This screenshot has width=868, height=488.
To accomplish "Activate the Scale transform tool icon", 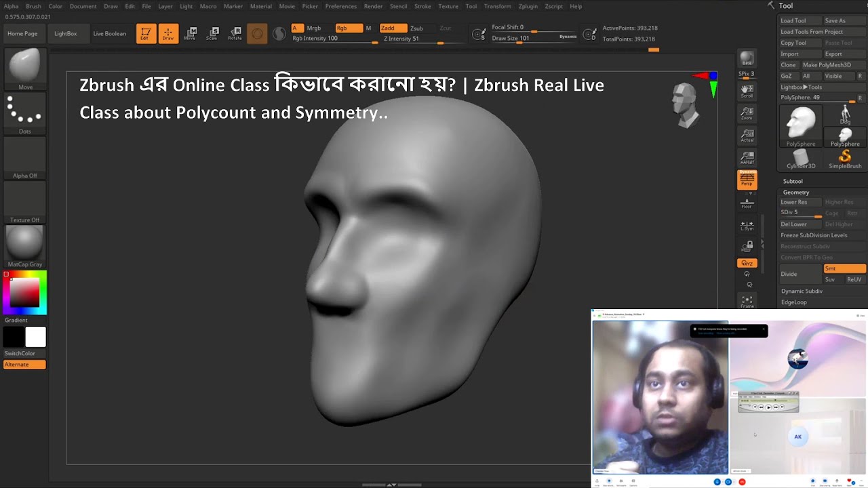I will click(212, 33).
